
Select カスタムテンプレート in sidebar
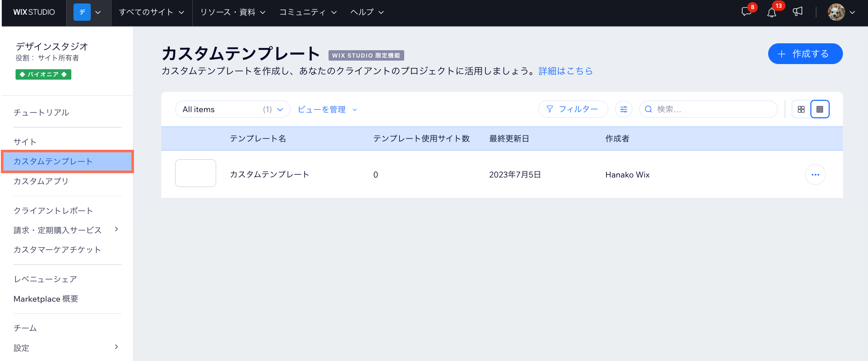(67, 161)
